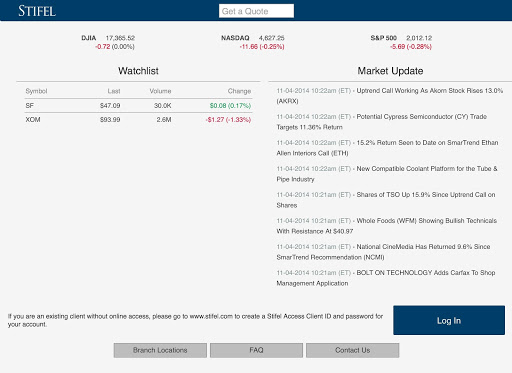Click the Change column header
Image resolution: width=512 pixels, height=373 pixels.
tap(239, 91)
